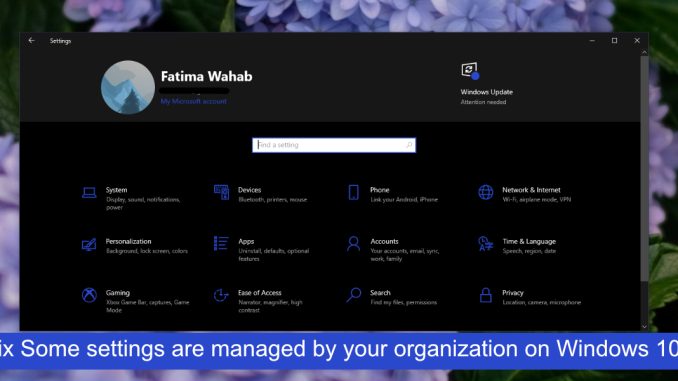Image resolution: width=678 pixels, height=381 pixels.
Task: Click the Settings vertical scrollbar thumb
Action: click(644, 169)
